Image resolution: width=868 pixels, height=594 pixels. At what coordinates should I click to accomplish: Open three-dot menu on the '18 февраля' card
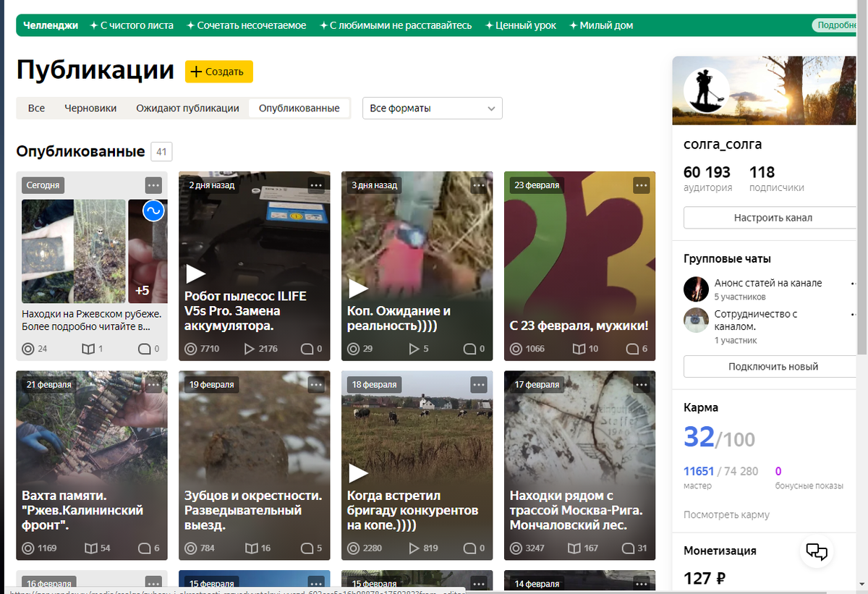tap(479, 385)
